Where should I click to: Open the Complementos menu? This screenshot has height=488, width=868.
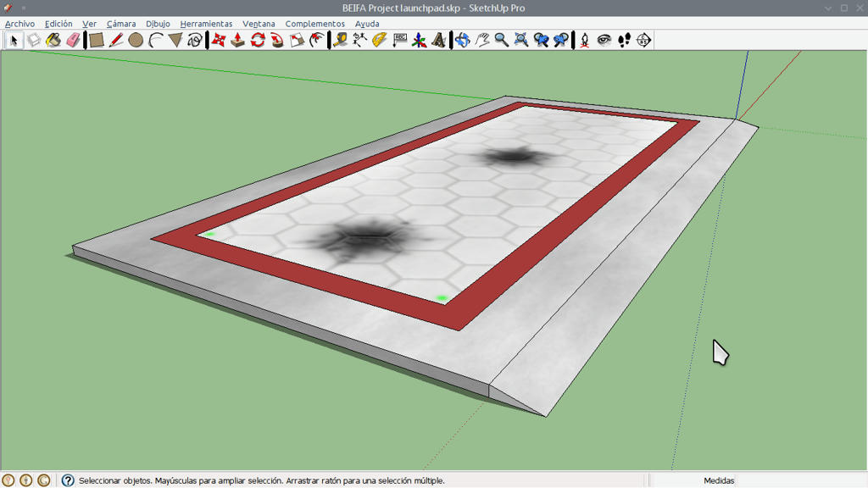pos(315,24)
